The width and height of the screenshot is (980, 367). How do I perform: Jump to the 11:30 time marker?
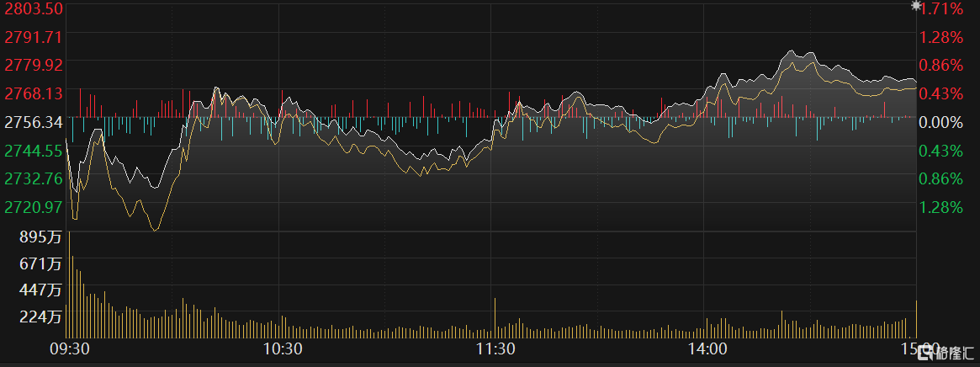pos(495,348)
